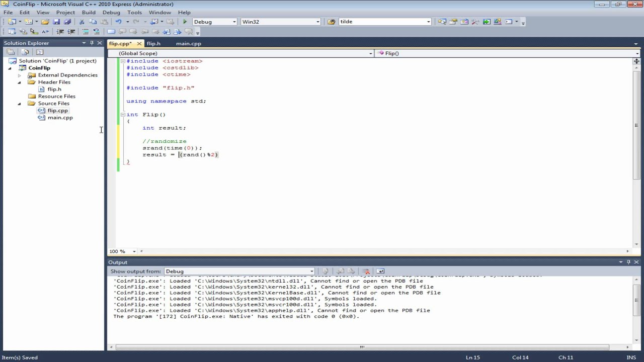The height and width of the screenshot is (362, 644).
Task: Select flip.h in Solution Explorer
Action: [54, 89]
